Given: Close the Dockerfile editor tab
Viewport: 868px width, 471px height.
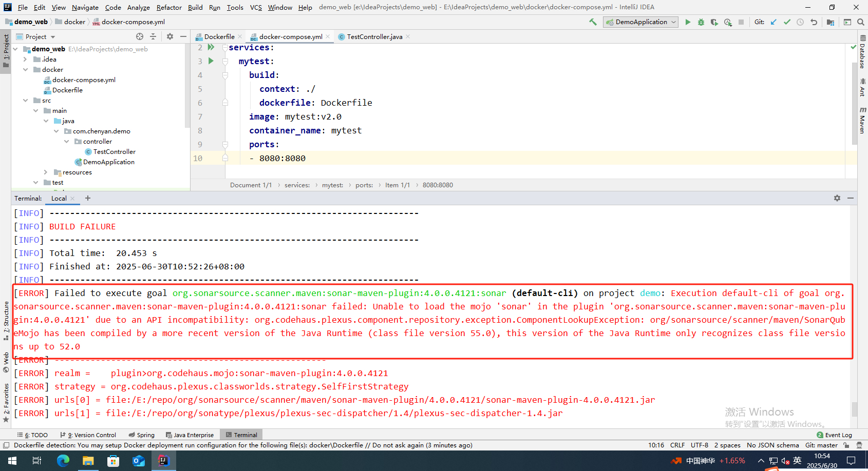Looking at the screenshot, I should (x=240, y=37).
